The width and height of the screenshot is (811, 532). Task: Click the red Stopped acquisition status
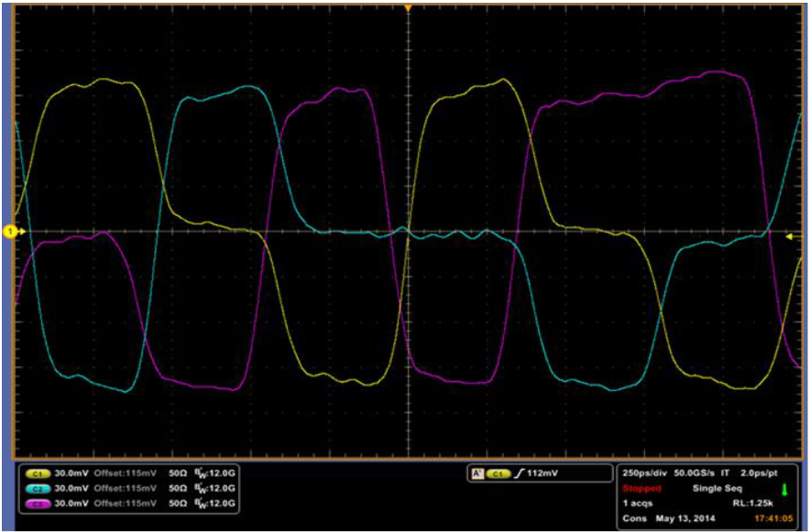(641, 489)
